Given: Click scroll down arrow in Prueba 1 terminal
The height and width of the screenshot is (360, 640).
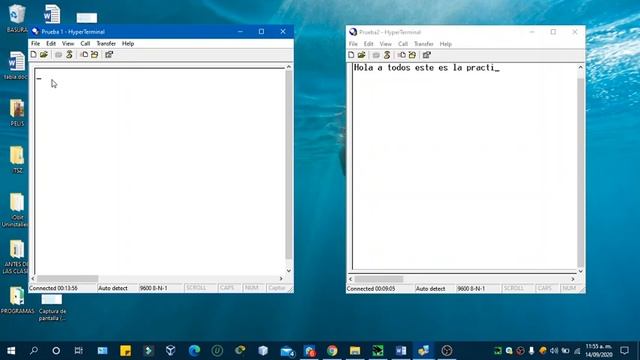Looking at the screenshot, I should (x=289, y=271).
